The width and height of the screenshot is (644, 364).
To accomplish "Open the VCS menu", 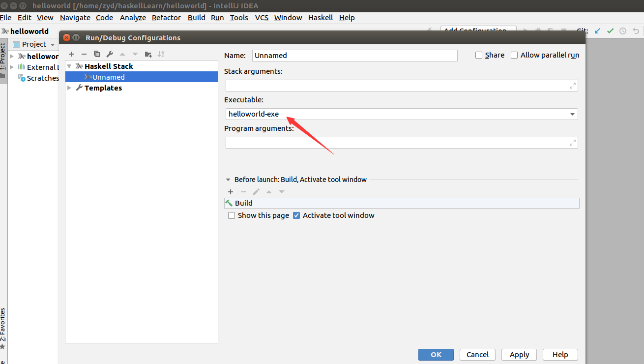I will 262,17.
